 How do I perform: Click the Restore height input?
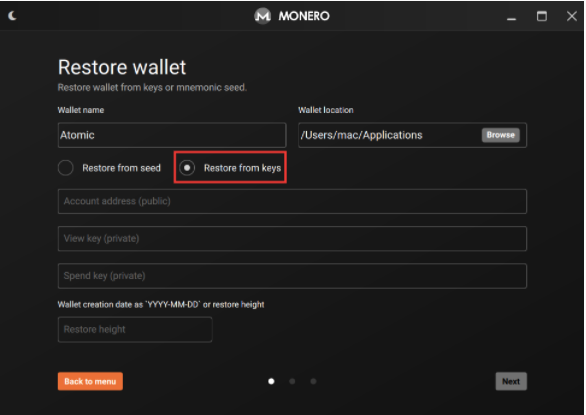(x=135, y=329)
